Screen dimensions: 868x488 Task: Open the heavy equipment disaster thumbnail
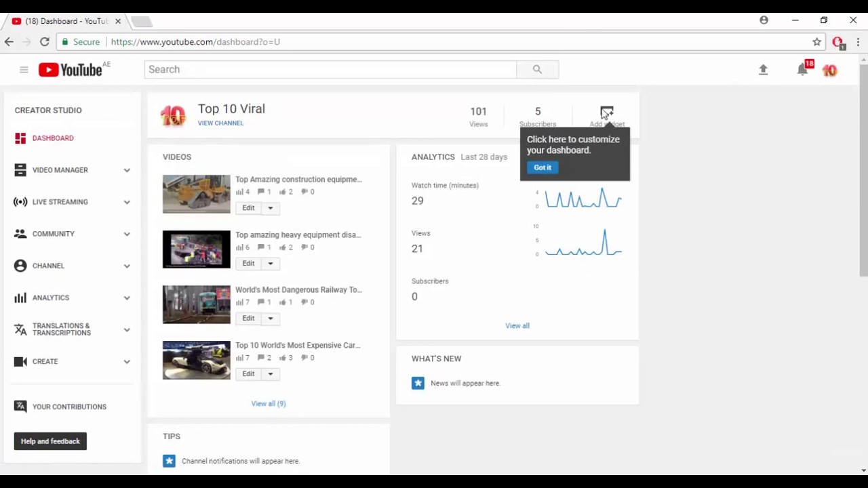point(197,249)
